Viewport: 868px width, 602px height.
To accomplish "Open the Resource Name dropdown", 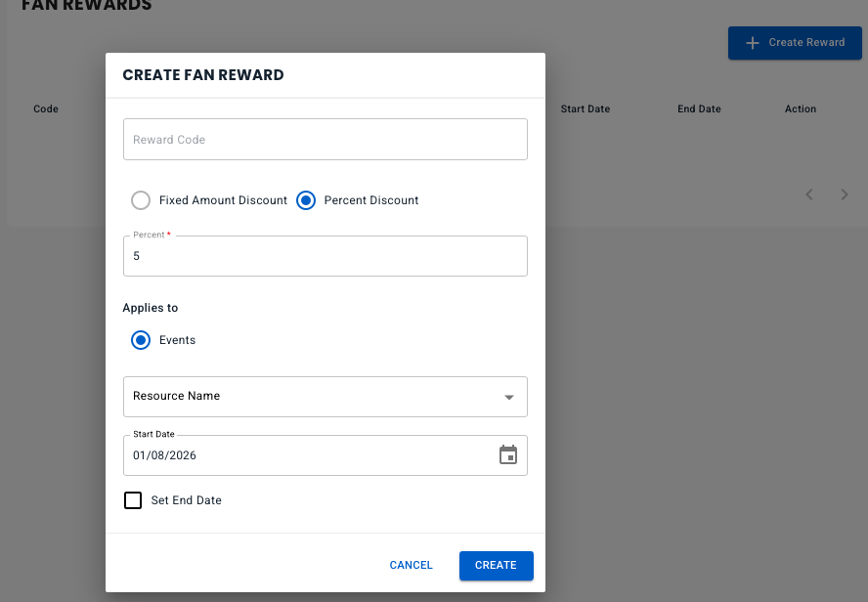I will (313, 397).
